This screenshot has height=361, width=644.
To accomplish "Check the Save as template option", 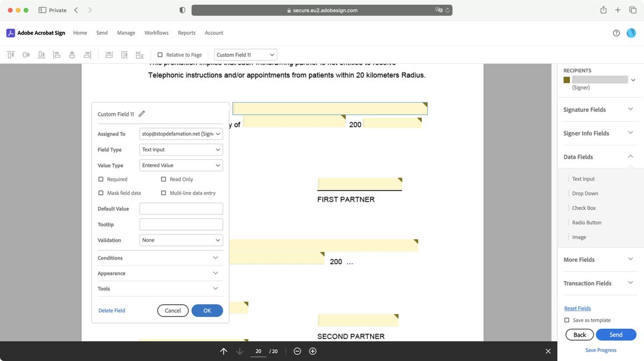I will click(x=567, y=320).
